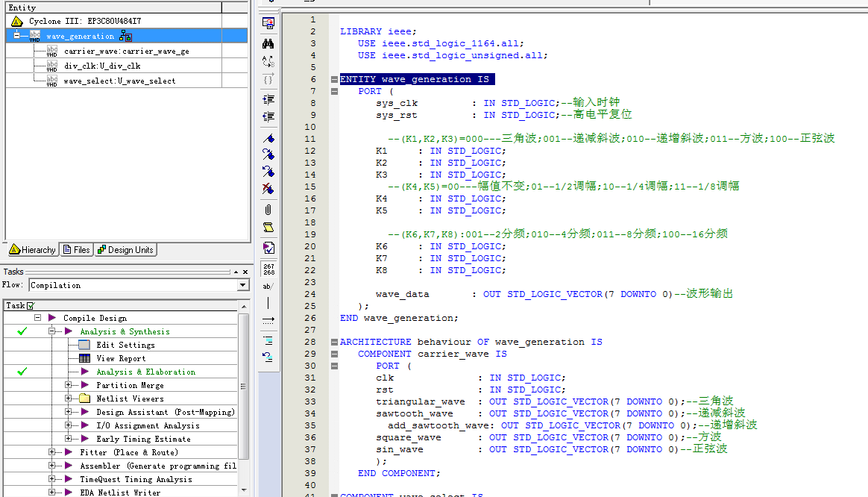Expand the Fitter (Place & Route) task

click(52, 452)
